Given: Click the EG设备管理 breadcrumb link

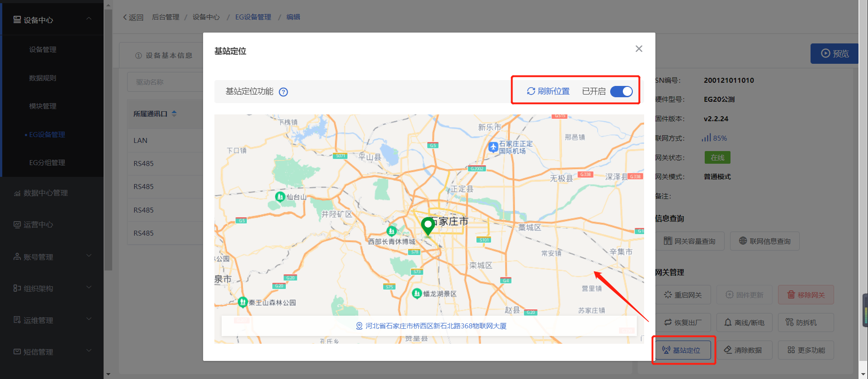Looking at the screenshot, I should (x=253, y=17).
